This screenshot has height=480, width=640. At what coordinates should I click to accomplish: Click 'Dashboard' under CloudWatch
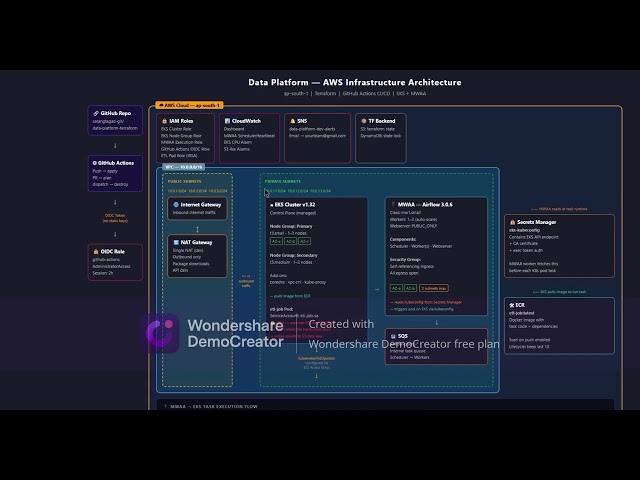click(234, 129)
